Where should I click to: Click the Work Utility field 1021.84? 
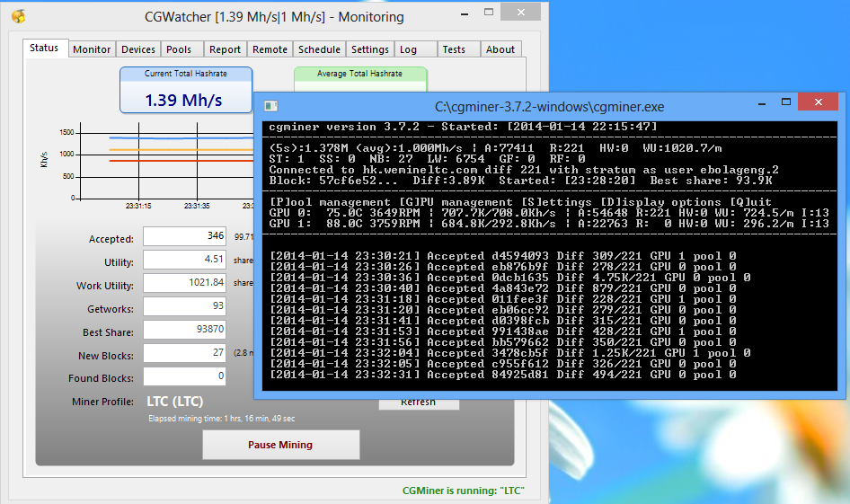coord(185,283)
